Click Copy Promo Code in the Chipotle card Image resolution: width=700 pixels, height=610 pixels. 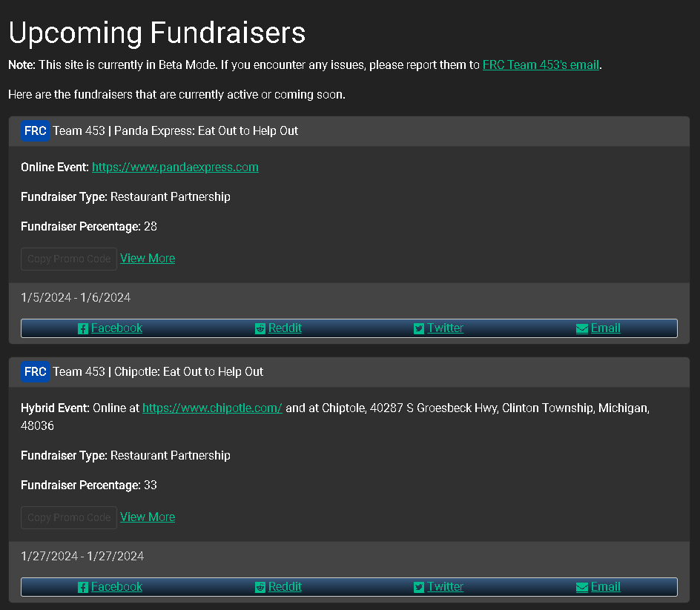click(x=69, y=517)
